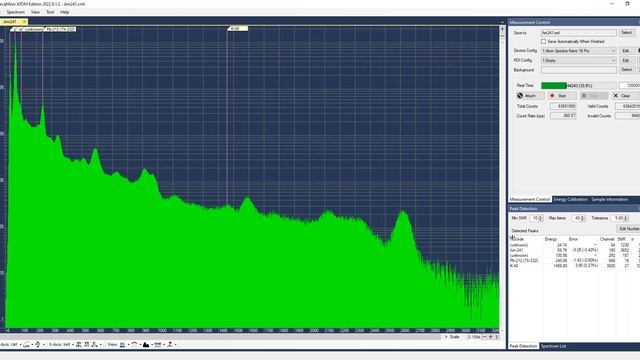Screen dimensions: 640x360
Task: Click the Error column header
Action: point(573,239)
